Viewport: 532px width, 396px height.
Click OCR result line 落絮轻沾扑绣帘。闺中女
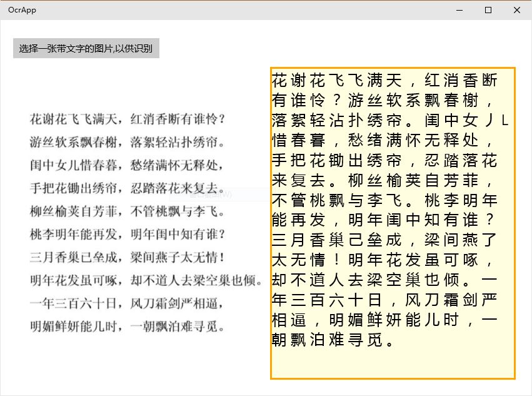[390, 120]
